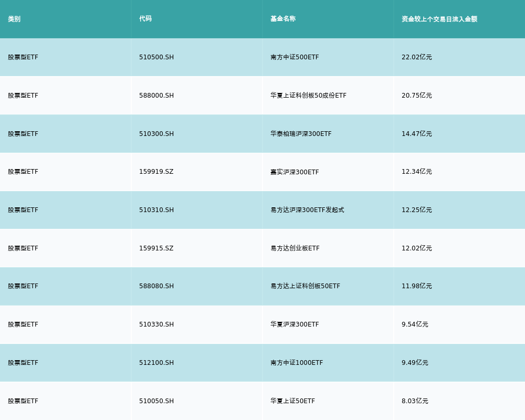This screenshot has height=420, width=525.
Task: Select the 8.03亿元 inflow value
Action: pyautogui.click(x=415, y=401)
